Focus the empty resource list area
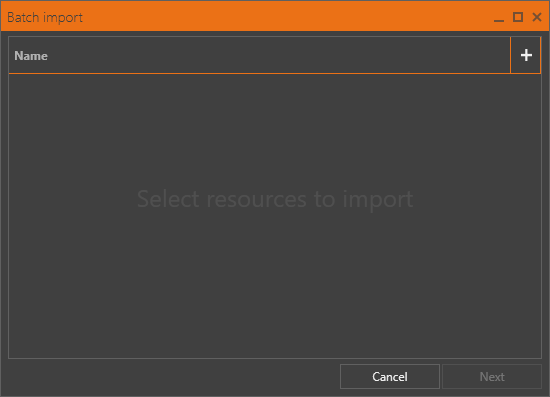Viewport: 550px width, 397px height. point(275,216)
